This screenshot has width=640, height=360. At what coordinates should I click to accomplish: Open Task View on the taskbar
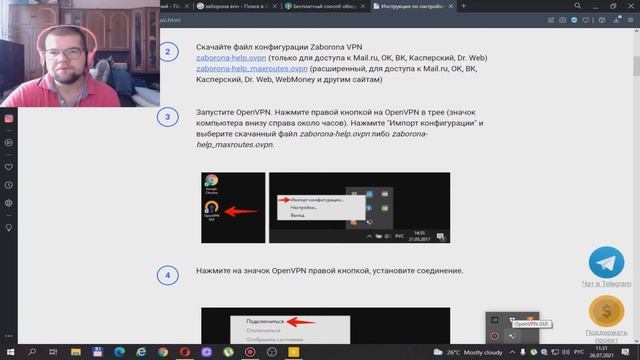coord(53,352)
